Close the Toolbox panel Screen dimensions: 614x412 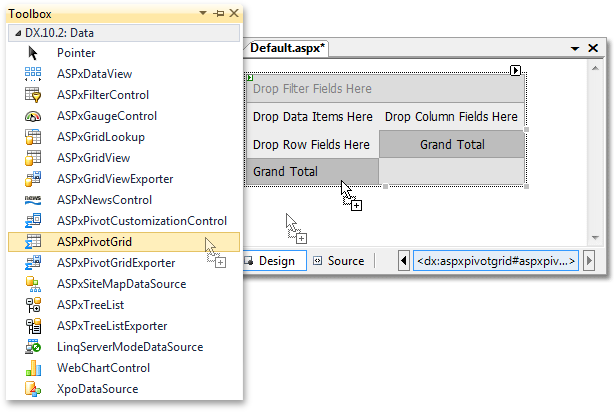(234, 13)
